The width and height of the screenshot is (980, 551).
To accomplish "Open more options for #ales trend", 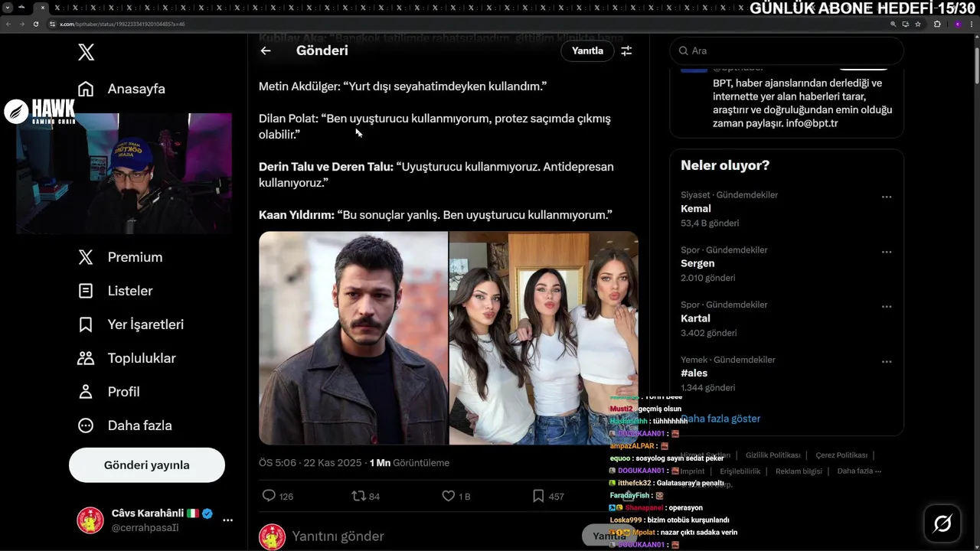I will point(887,362).
